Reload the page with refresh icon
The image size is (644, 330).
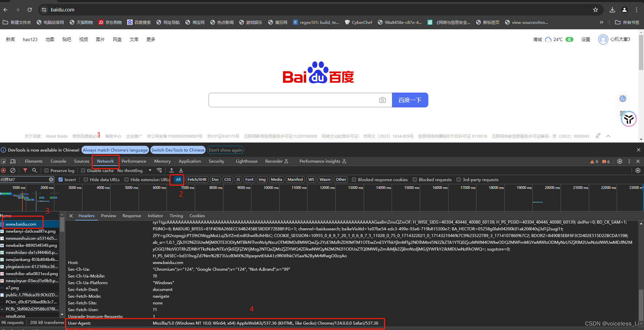(30, 10)
